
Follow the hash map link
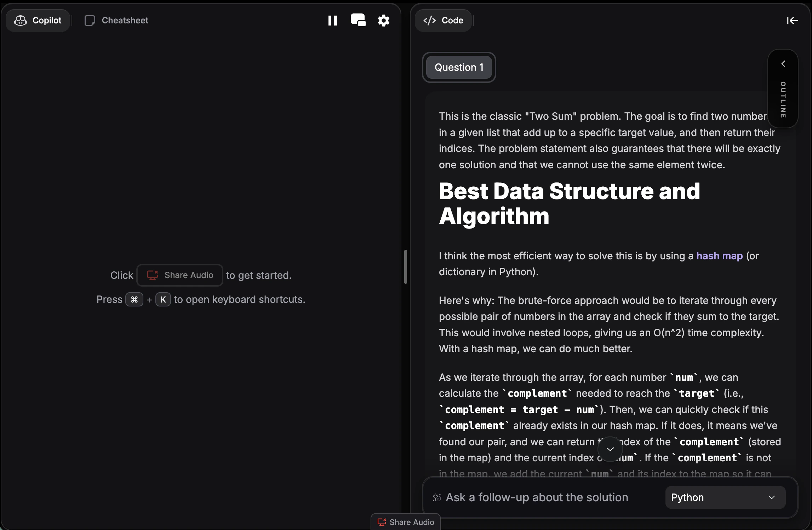719,256
